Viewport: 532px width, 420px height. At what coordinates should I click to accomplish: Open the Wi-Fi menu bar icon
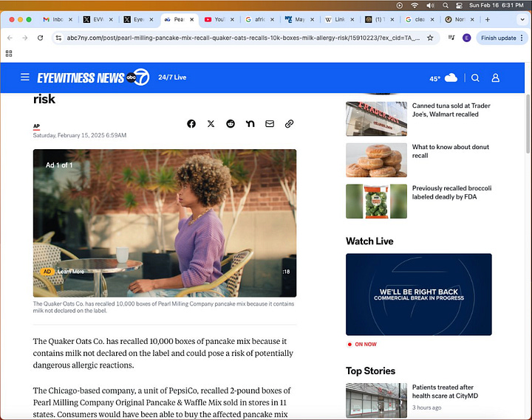pyautogui.click(x=415, y=5)
